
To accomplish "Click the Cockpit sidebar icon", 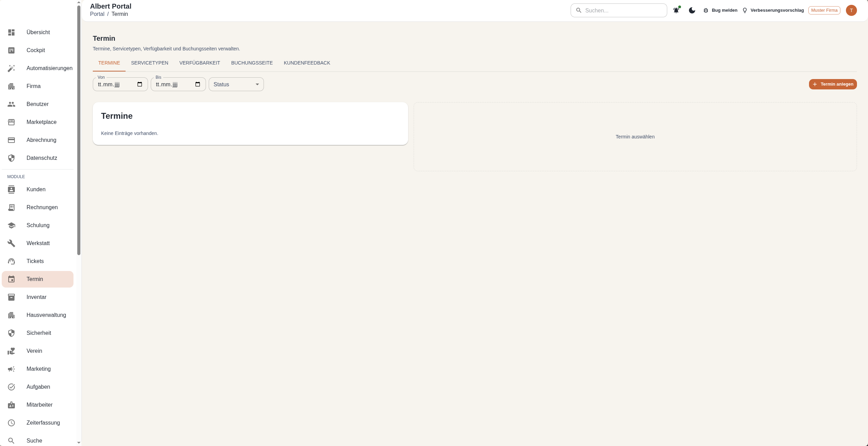I will coord(11,50).
